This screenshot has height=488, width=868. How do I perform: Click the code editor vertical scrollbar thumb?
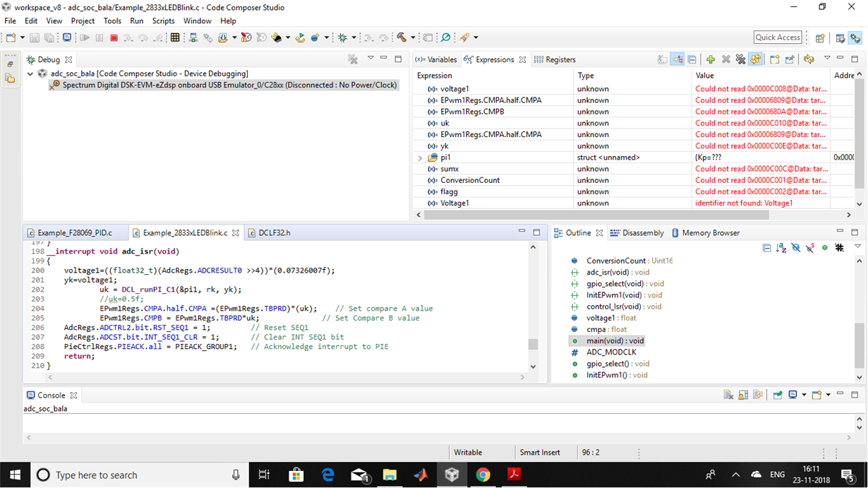[x=533, y=344]
